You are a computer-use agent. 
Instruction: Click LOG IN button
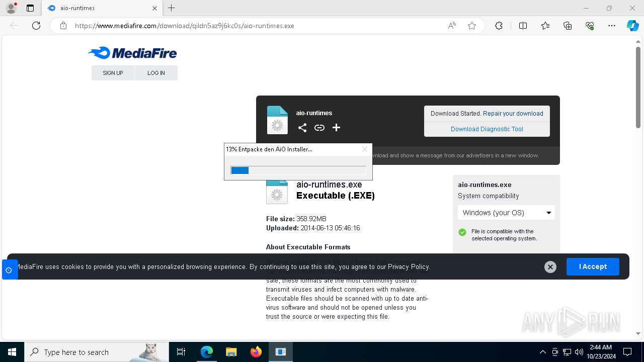[156, 73]
